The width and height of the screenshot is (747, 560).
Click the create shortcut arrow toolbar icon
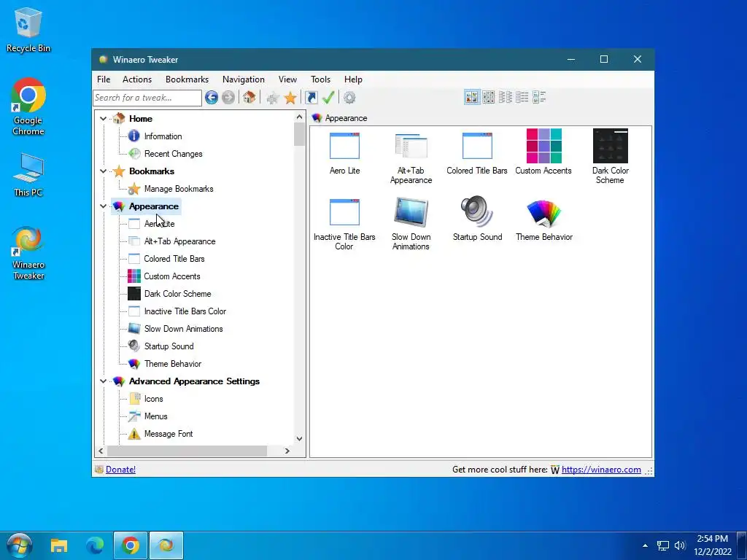pos(311,98)
